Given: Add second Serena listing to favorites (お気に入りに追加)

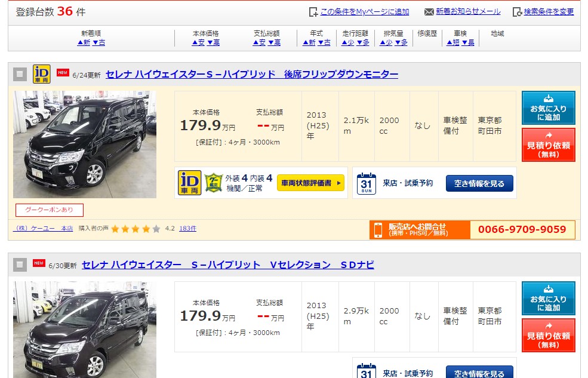Looking at the screenshot, I should (548, 298).
